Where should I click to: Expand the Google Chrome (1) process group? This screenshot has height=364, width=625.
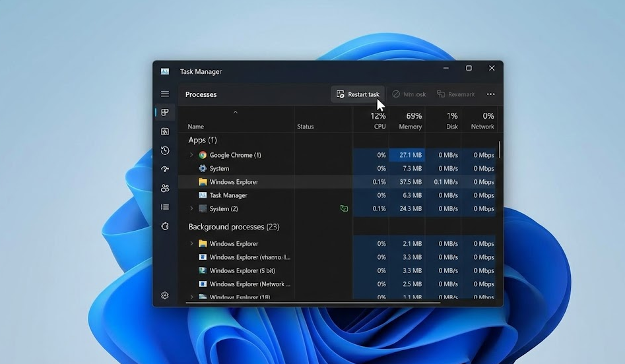point(191,155)
